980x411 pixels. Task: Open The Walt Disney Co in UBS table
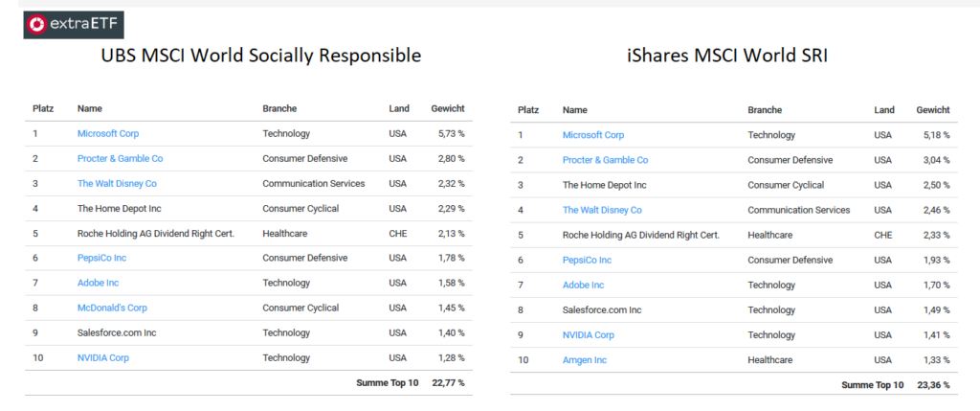117,183
